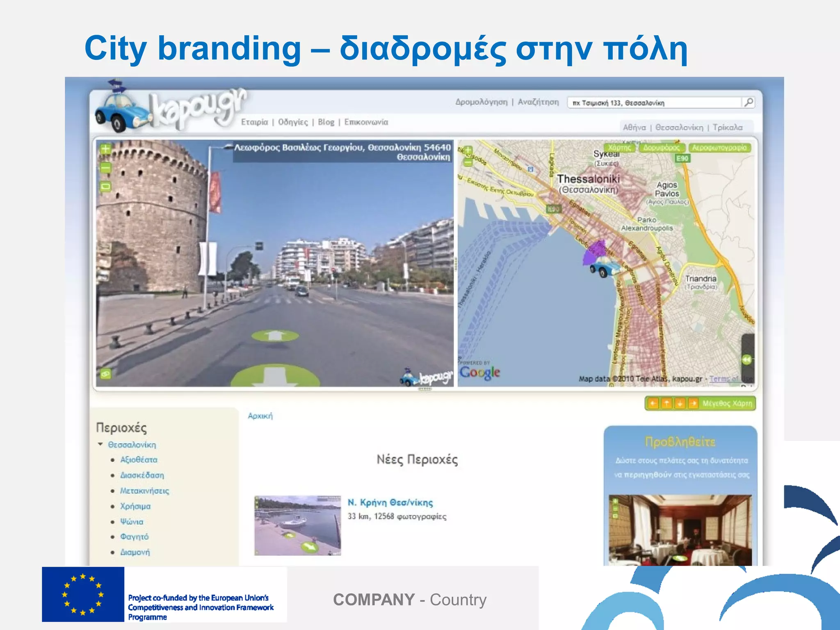This screenshot has width=840, height=630.
Task: Collapse map with side rewind button
Action: pos(747,359)
